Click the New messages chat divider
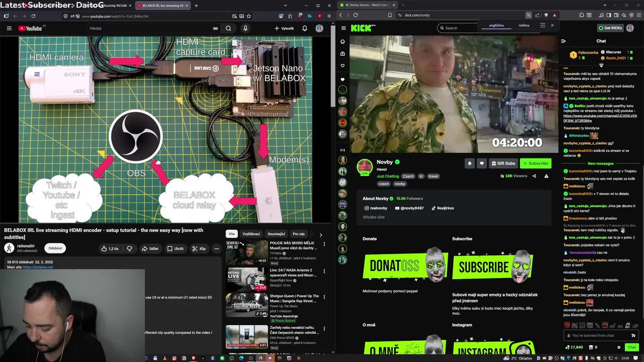This screenshot has width=644, height=362. pyautogui.click(x=601, y=163)
